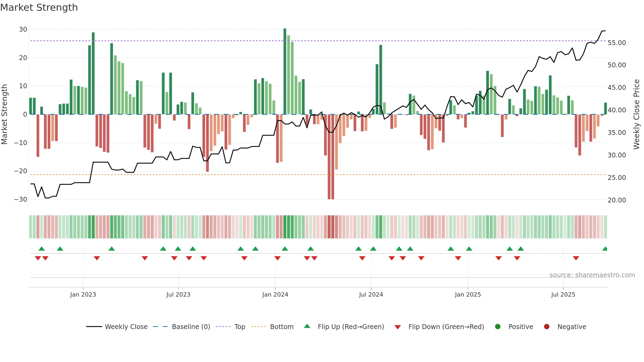The height and width of the screenshot is (362, 644).
Task: Click the last red flip-down marker after Jul 2025
Action: tap(576, 258)
